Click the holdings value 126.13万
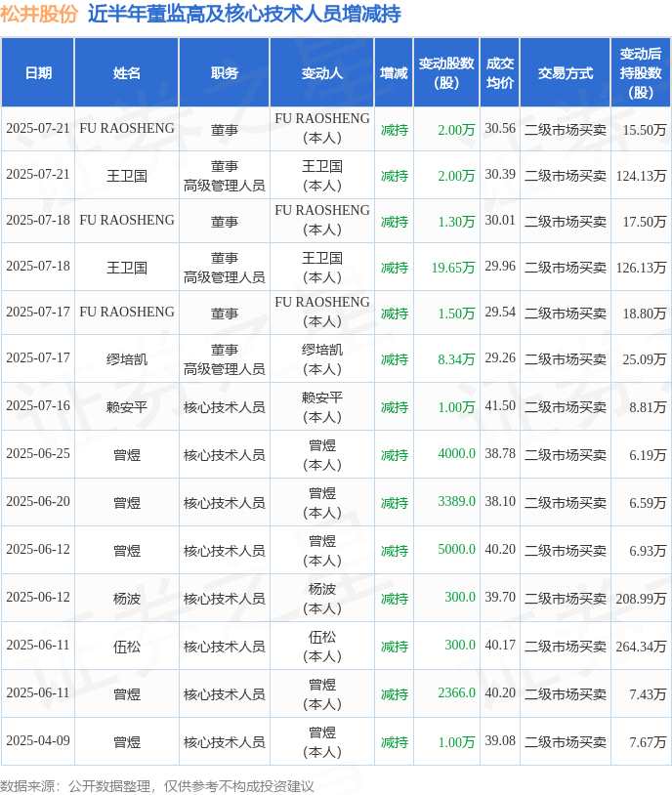672x795 pixels. pos(641,268)
